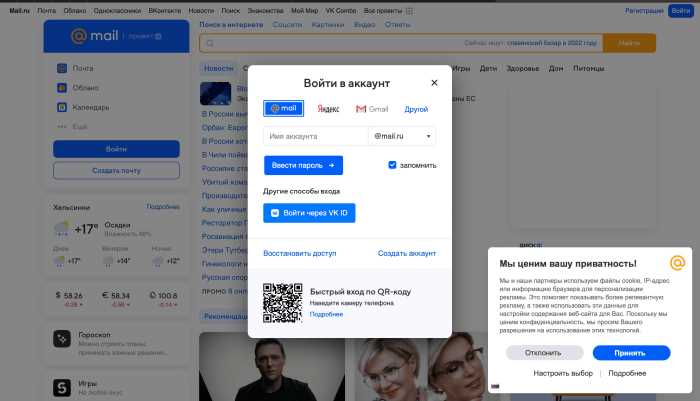
Task: Click the Игры icon in sidebar
Action: 62,388
